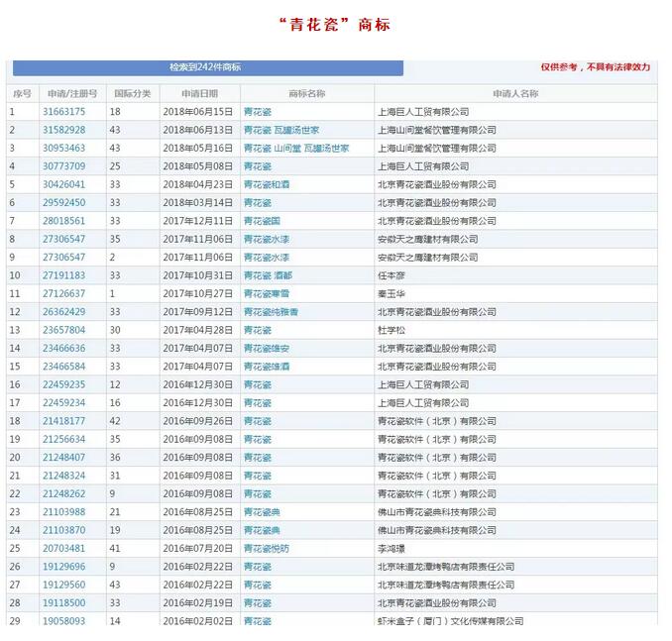Select applicant name 李鸿璟
672x641 pixels.
point(392,549)
